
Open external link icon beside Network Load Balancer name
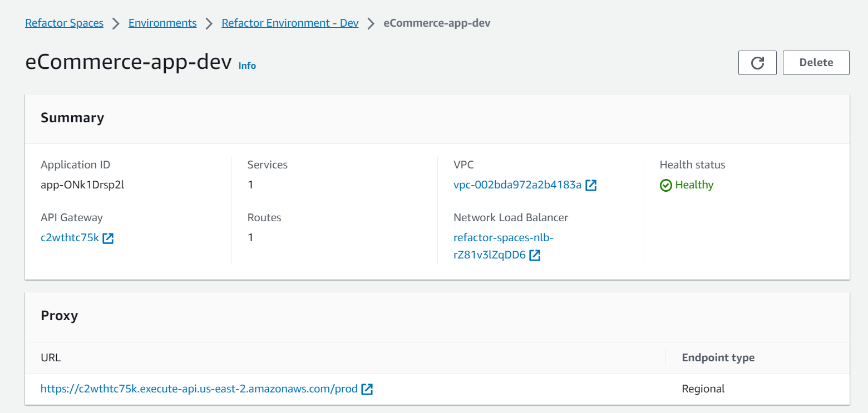point(535,255)
